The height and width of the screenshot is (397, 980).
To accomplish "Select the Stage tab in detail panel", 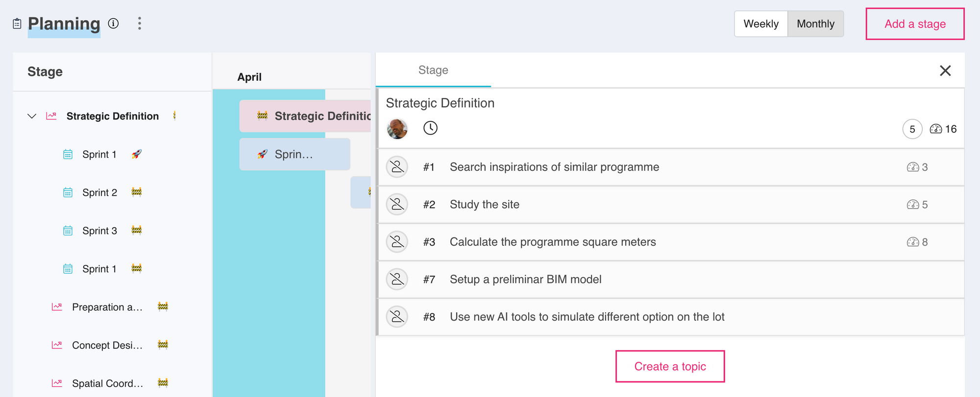I will (433, 70).
